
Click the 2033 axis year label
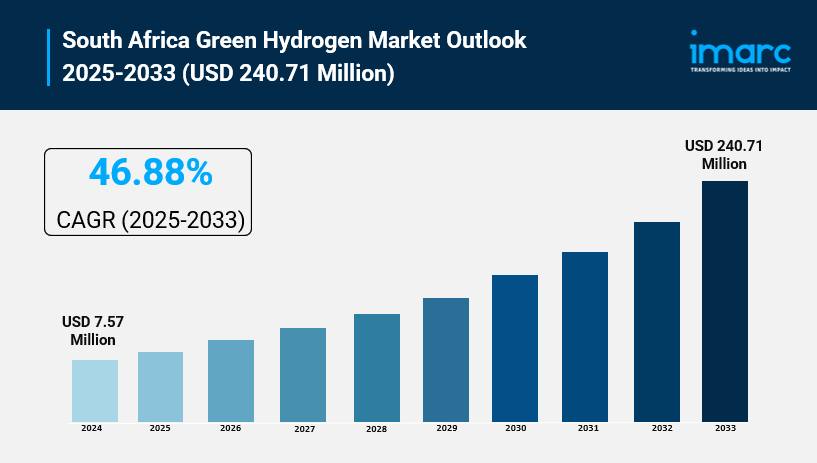coord(725,428)
